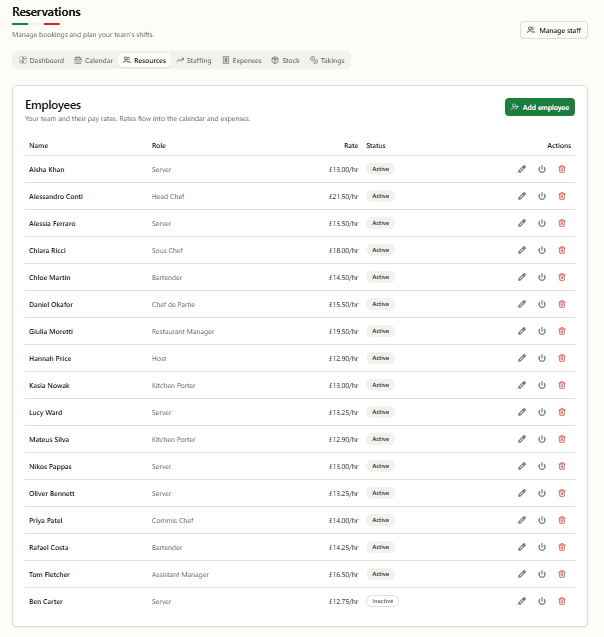
Task: Edit Oliver Bennett's pay rate
Action: [x=522, y=493]
